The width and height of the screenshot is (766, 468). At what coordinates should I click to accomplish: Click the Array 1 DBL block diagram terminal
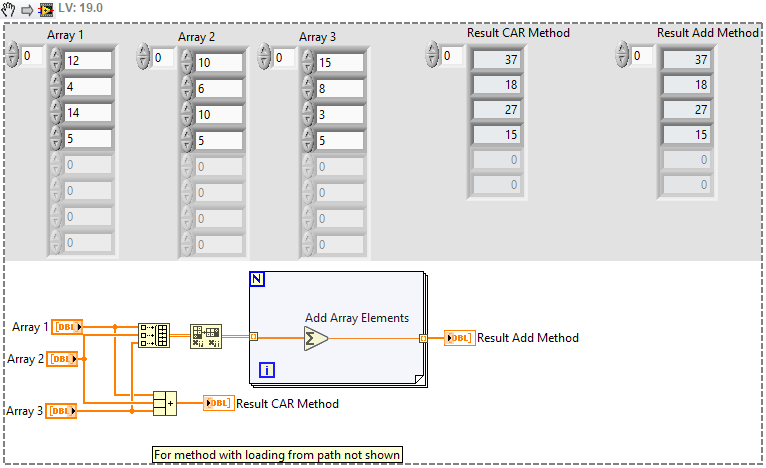pos(67,327)
